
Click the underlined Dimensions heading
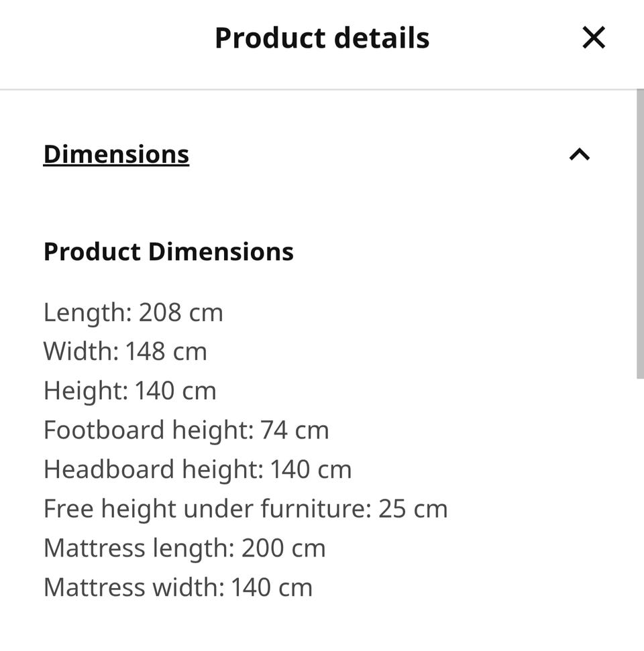[116, 154]
